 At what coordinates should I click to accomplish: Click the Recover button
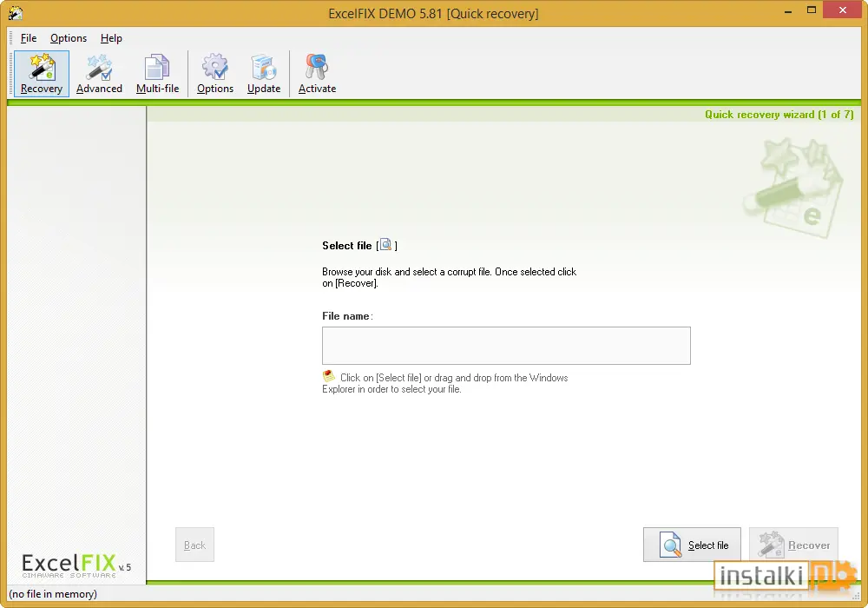pyautogui.click(x=793, y=545)
